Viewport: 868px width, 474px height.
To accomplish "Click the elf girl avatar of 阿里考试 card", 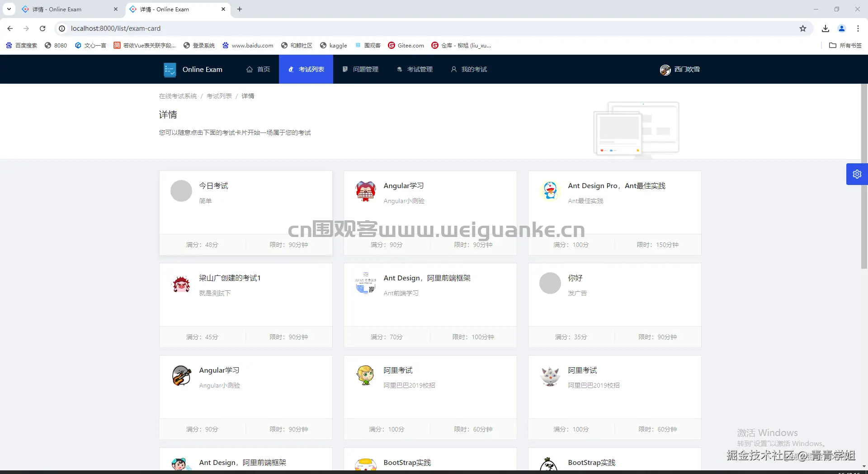I will 366,375.
